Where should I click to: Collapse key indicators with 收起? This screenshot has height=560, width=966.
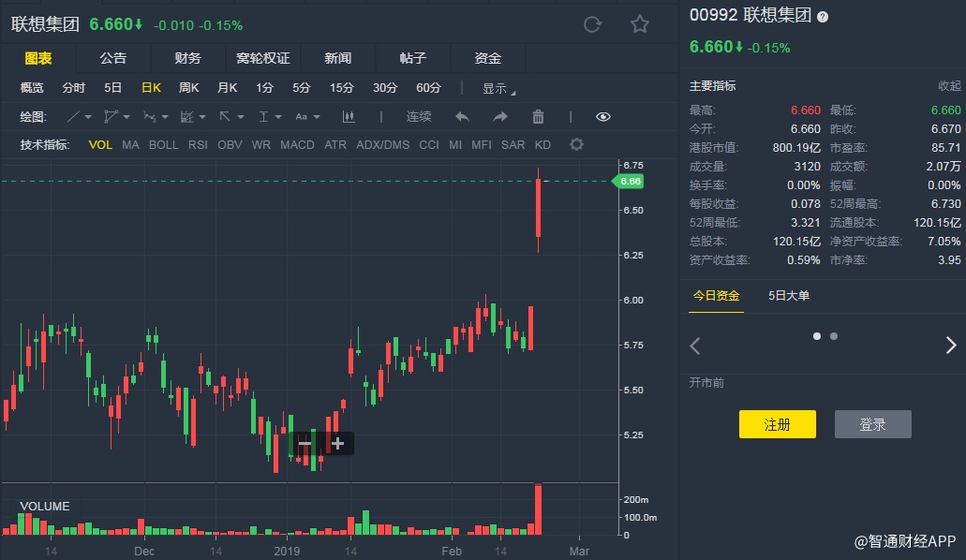coord(949,85)
